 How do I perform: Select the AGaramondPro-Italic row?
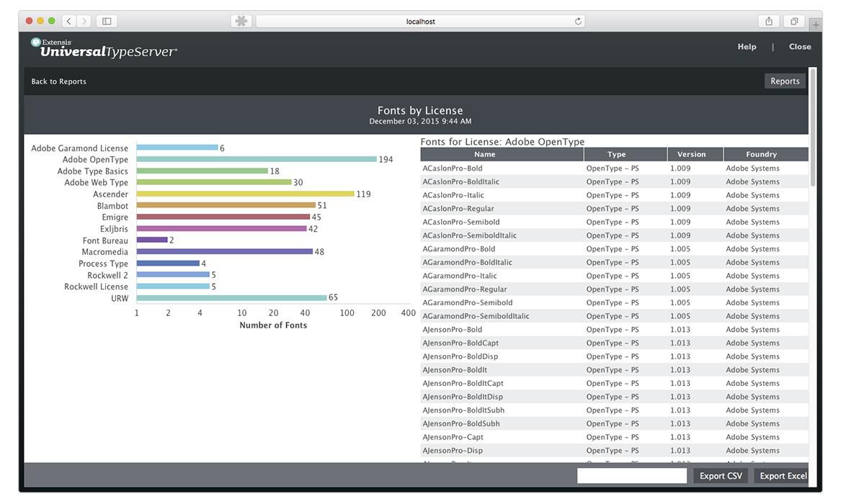click(x=614, y=275)
